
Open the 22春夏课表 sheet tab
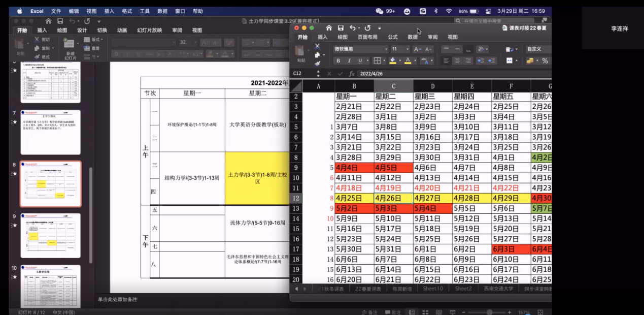[368, 289]
